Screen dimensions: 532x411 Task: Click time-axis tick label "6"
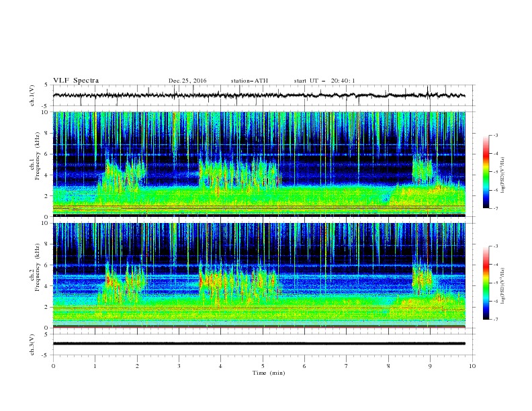(x=304, y=366)
